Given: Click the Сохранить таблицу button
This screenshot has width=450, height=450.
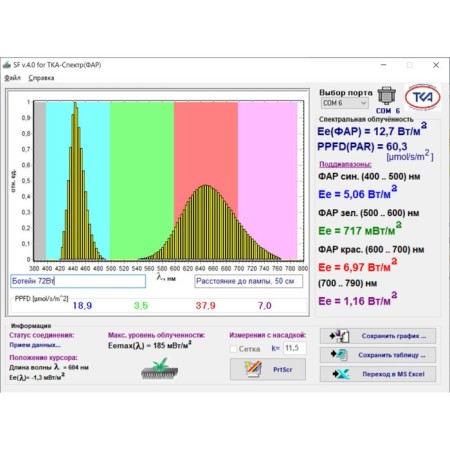Looking at the screenshot, I should tap(378, 355).
